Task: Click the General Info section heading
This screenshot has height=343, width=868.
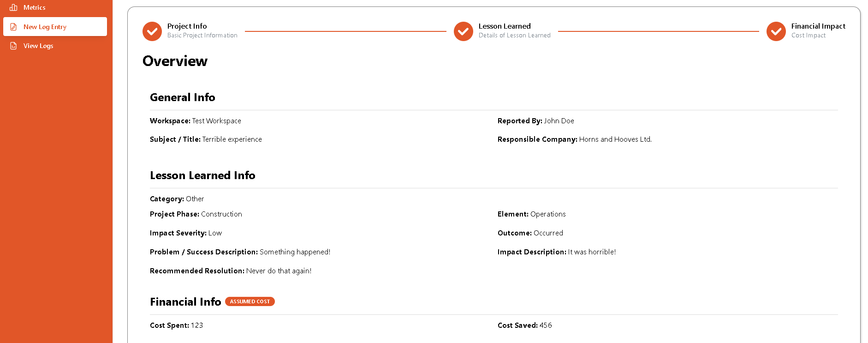Action: point(182,97)
